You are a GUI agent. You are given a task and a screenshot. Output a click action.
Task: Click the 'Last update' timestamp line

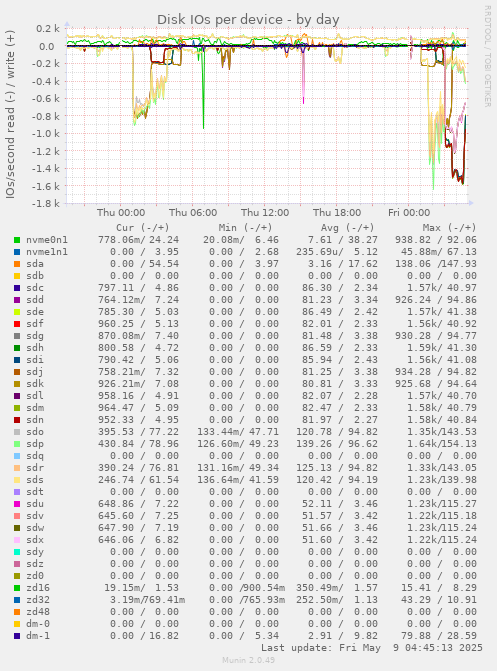coord(372,648)
